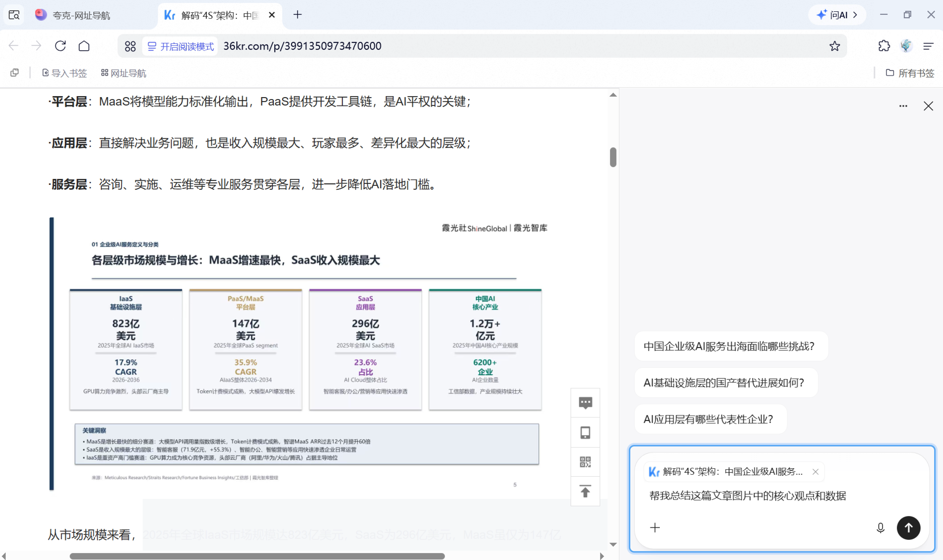The width and height of the screenshot is (943, 560).
Task: Click the microphone voice input icon
Action: pos(880,528)
